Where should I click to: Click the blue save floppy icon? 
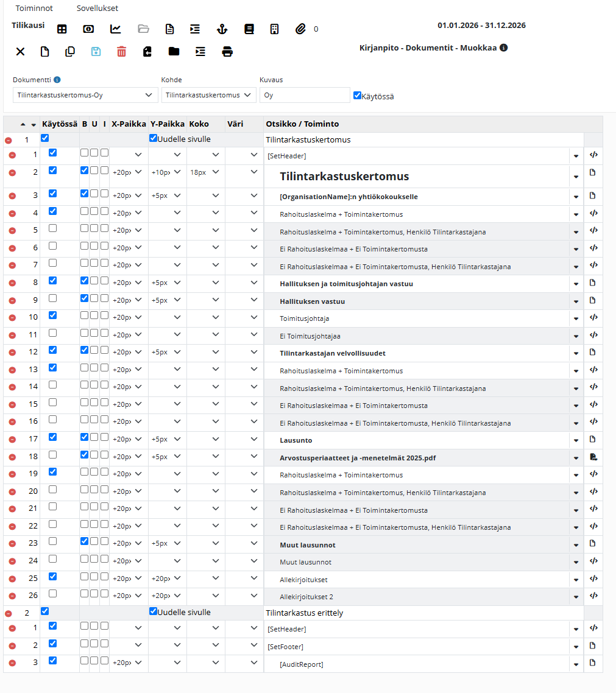tap(96, 52)
